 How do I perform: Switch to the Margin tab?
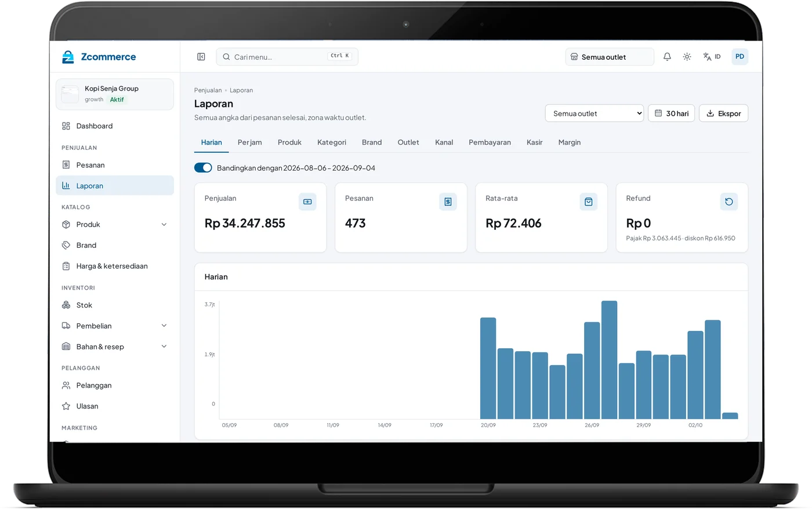[x=570, y=142]
